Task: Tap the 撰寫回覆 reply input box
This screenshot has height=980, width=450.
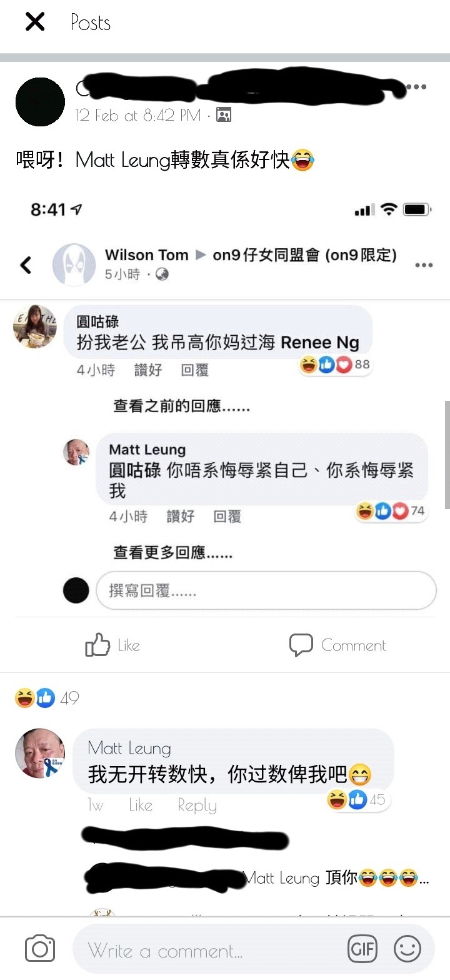Action: click(x=266, y=590)
